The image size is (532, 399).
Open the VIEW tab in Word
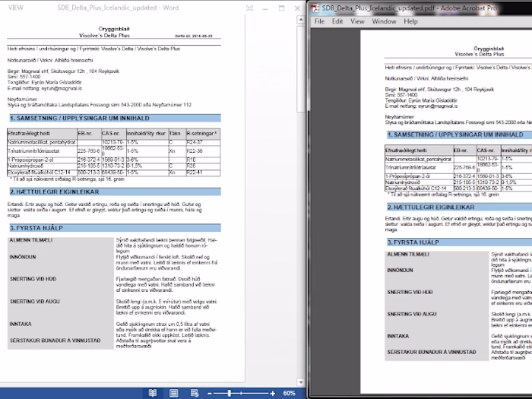pyautogui.click(x=16, y=8)
